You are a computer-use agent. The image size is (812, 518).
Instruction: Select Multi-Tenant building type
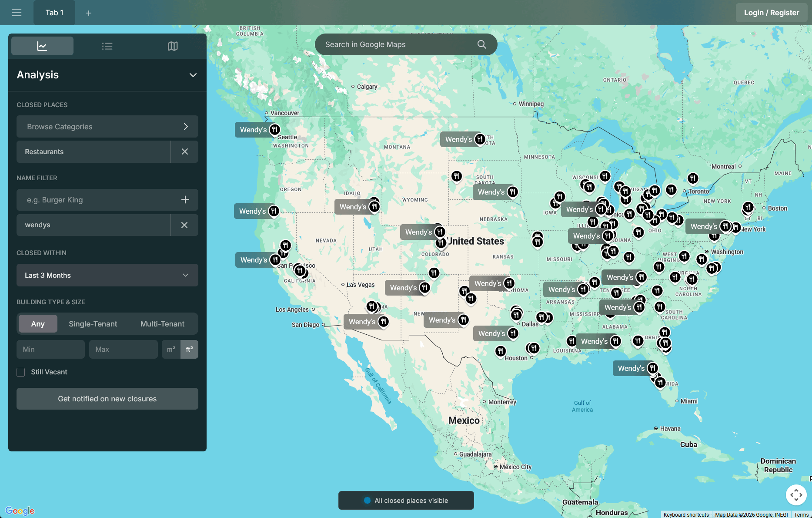click(162, 324)
